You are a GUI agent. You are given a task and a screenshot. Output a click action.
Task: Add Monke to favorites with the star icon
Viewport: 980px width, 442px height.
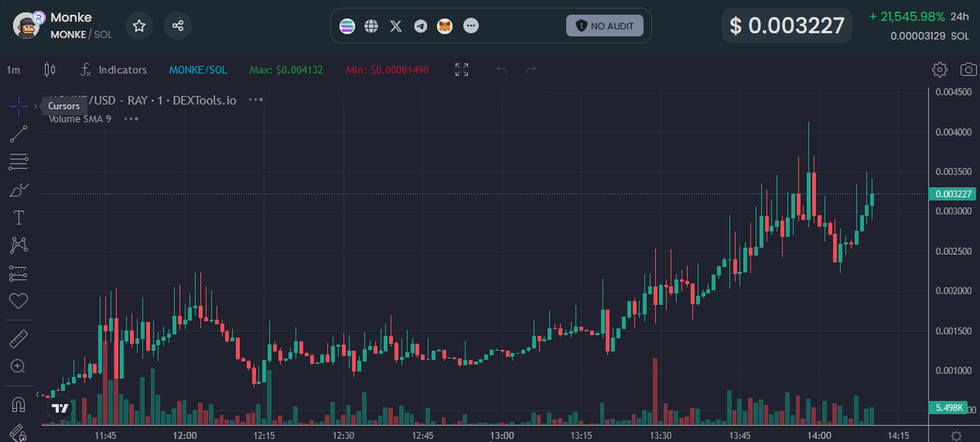pyautogui.click(x=139, y=26)
